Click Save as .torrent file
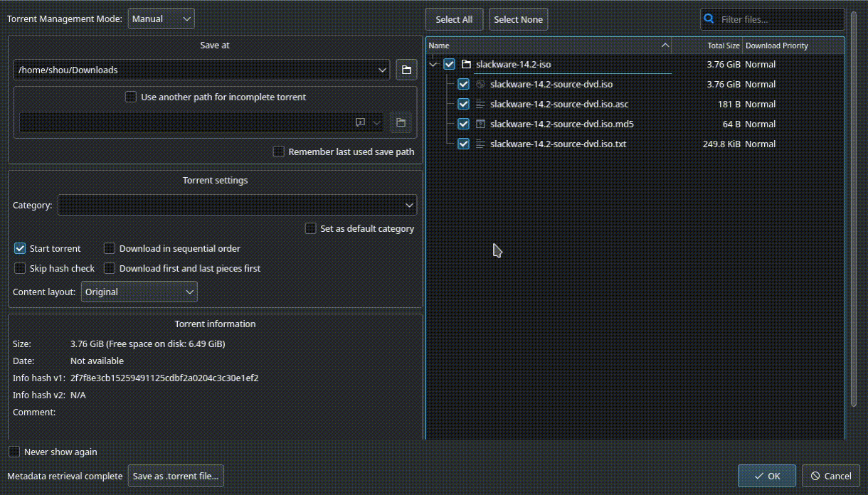This screenshot has width=868, height=495. (175, 476)
